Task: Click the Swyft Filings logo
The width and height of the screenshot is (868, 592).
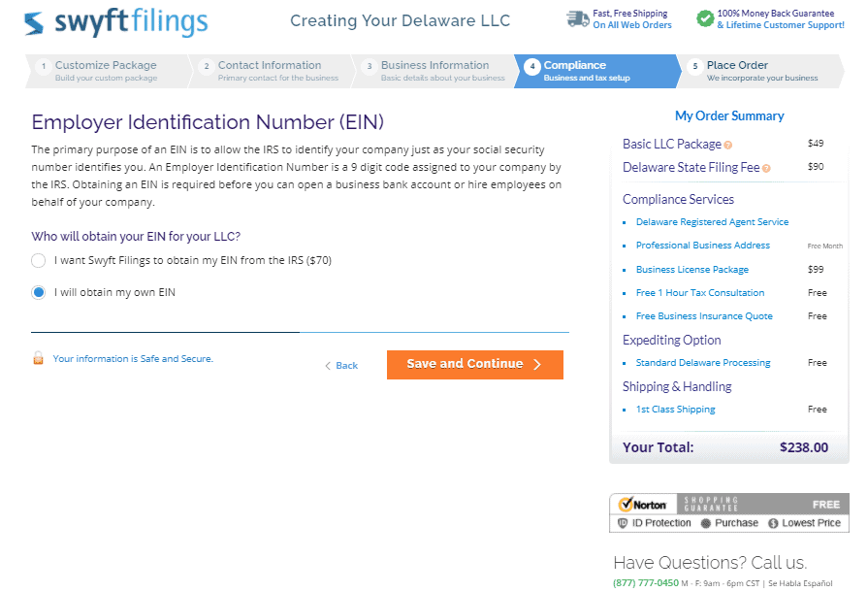Action: pos(115,22)
